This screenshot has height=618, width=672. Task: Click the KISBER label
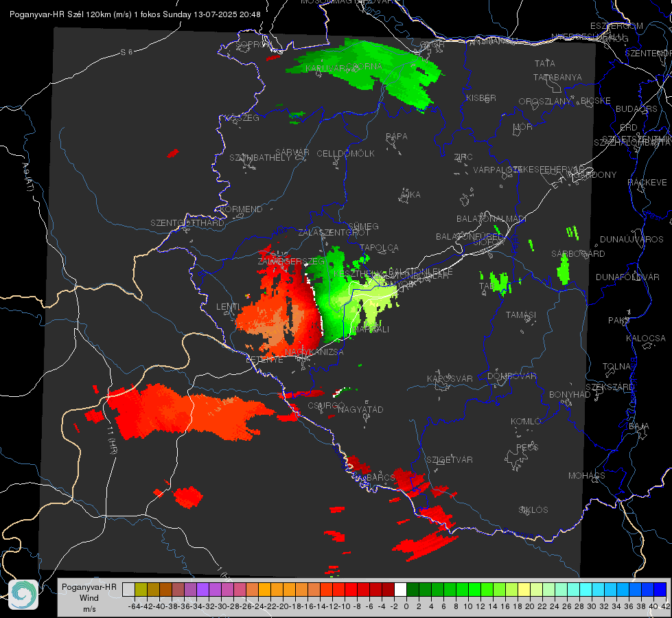point(481,98)
